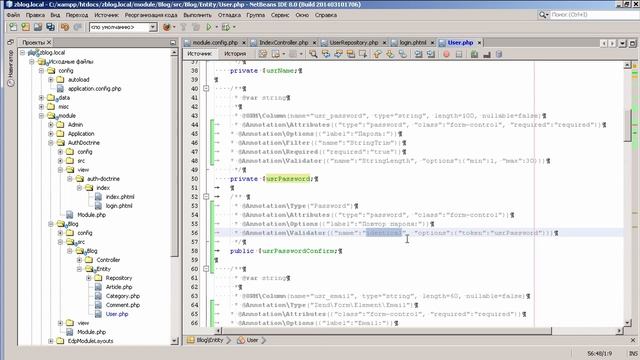
Task: Click the Undo toolbar icon
Action: click(64, 27)
